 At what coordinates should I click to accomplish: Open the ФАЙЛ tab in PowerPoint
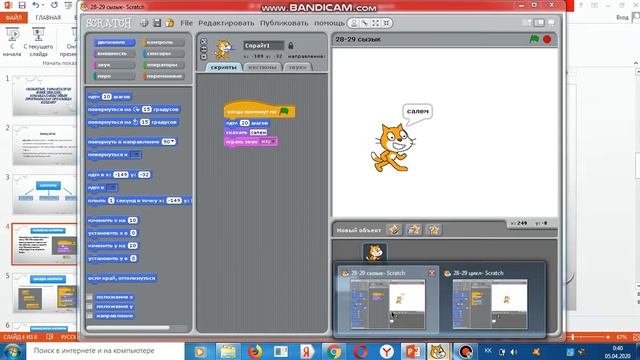14,18
